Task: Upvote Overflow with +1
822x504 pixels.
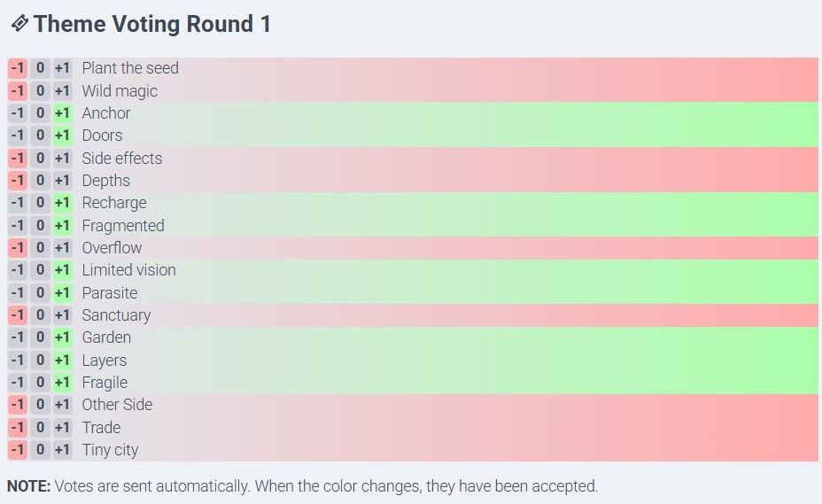Action: tap(62, 248)
